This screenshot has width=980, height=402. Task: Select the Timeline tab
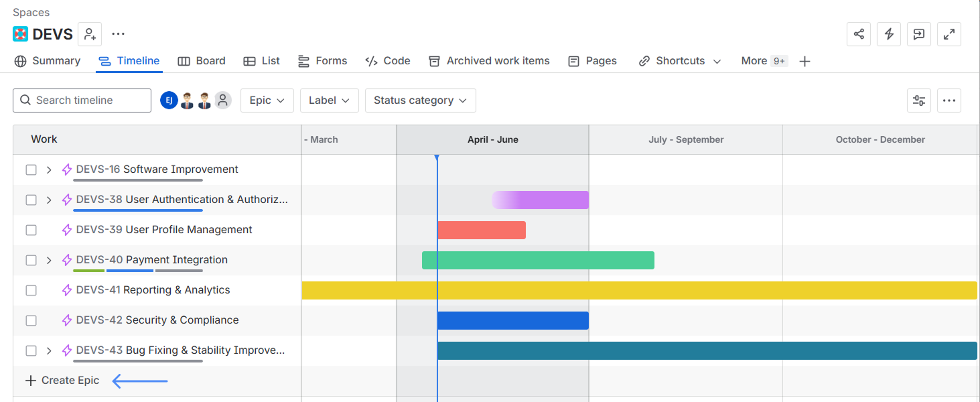pos(129,61)
